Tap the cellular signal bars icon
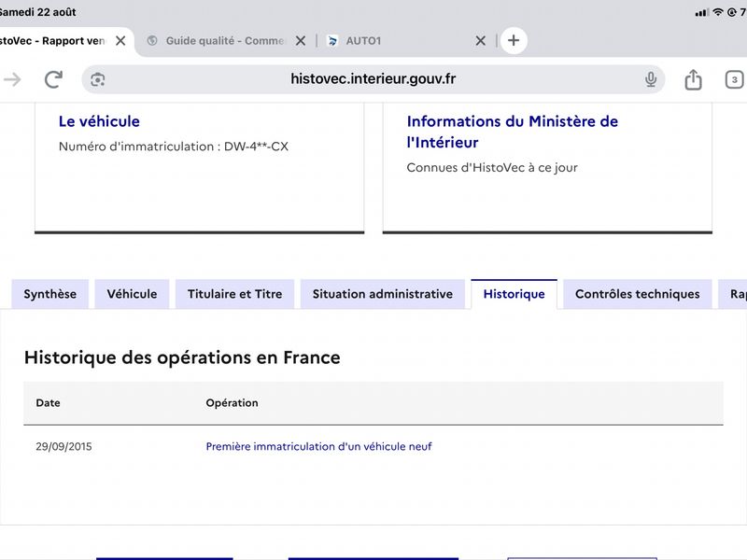 click(702, 12)
